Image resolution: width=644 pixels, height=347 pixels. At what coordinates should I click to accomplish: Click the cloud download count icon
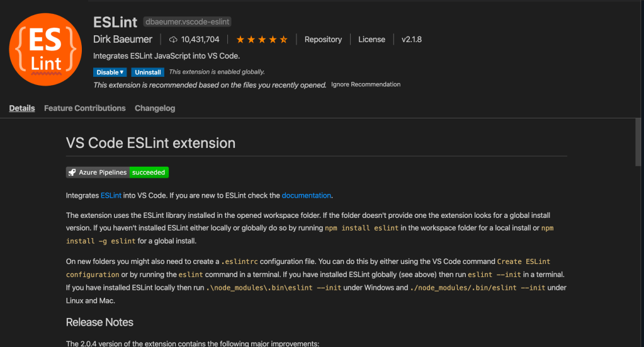[x=173, y=40]
